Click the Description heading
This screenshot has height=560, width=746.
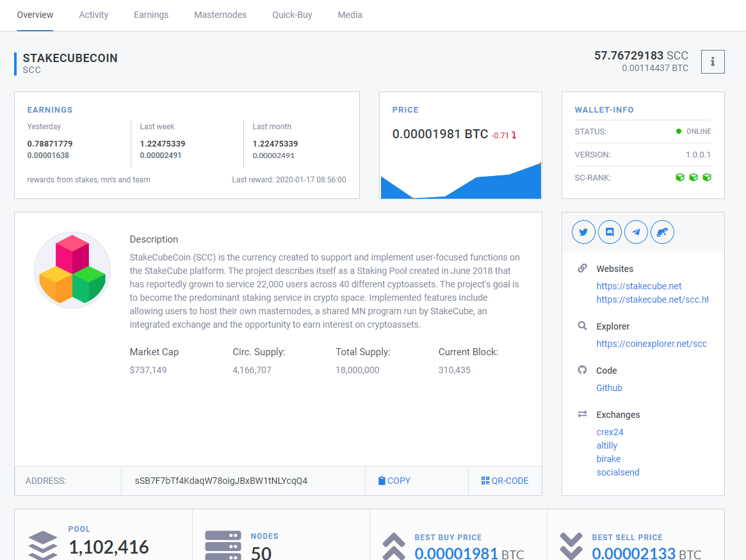click(154, 239)
